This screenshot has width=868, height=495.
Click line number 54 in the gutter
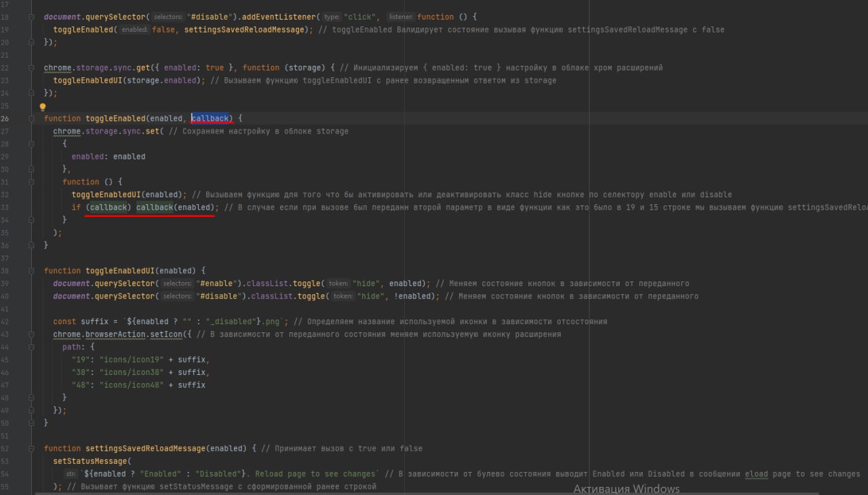click(x=5, y=474)
